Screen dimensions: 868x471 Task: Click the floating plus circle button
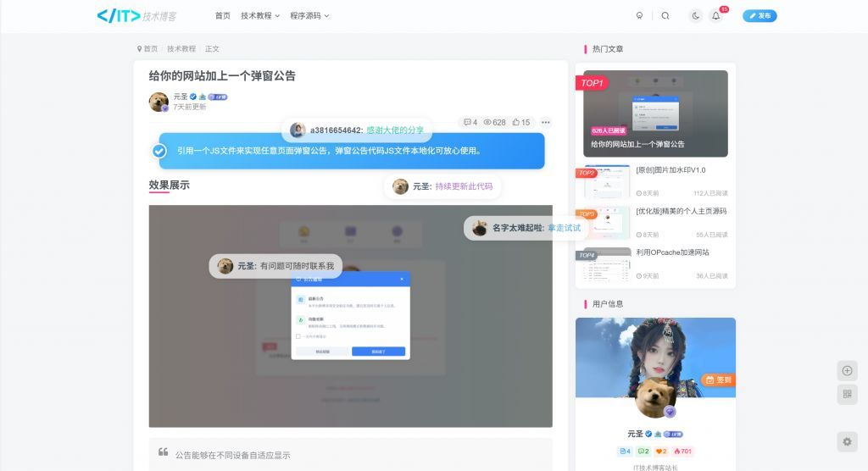[847, 371]
